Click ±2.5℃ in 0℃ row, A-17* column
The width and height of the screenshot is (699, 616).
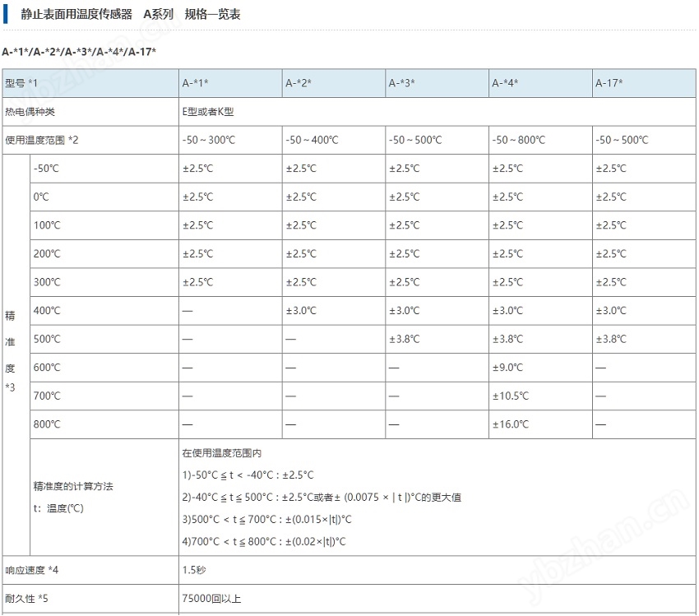pyautogui.click(x=611, y=197)
